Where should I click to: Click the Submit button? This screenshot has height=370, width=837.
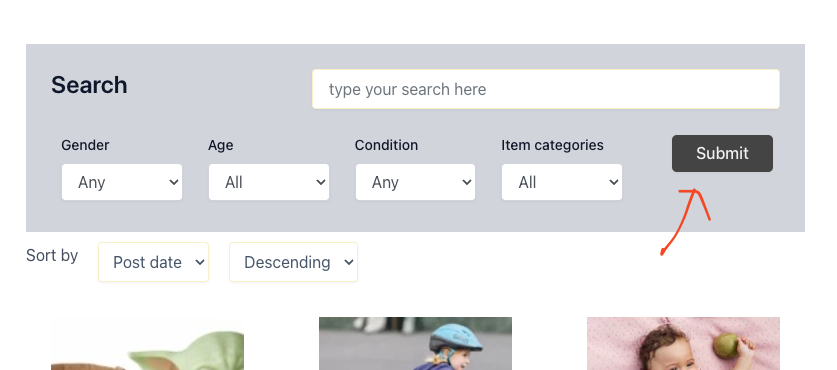click(x=722, y=153)
